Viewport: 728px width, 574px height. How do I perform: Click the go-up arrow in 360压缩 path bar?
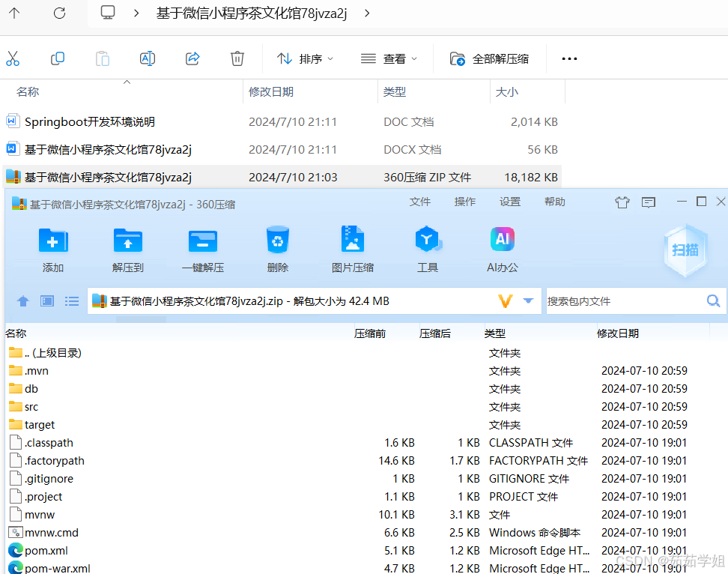click(22, 301)
